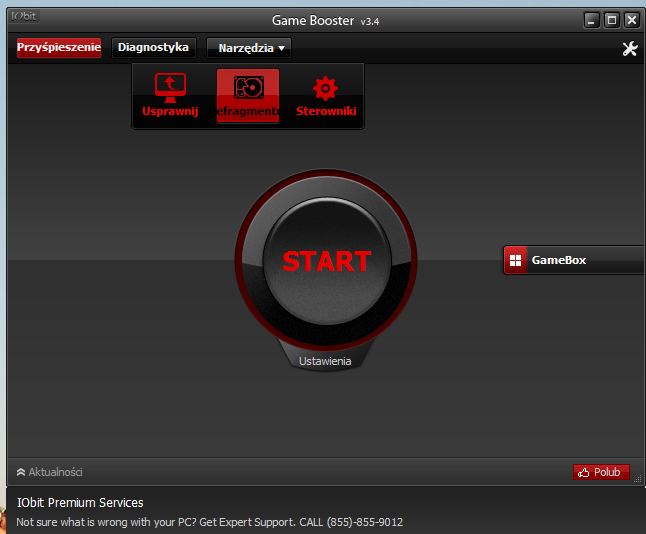Open GameBox panel
Image resolution: width=646 pixels, height=534 pixels.
point(574,260)
